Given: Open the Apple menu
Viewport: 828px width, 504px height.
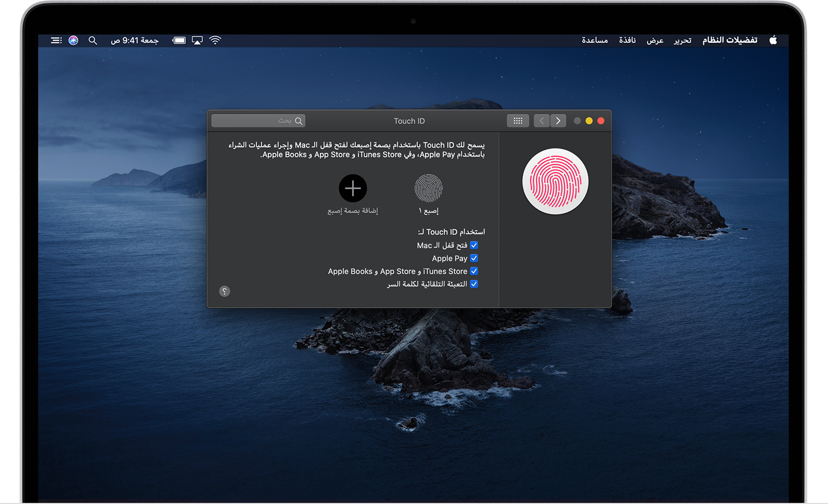Looking at the screenshot, I should pyautogui.click(x=773, y=40).
